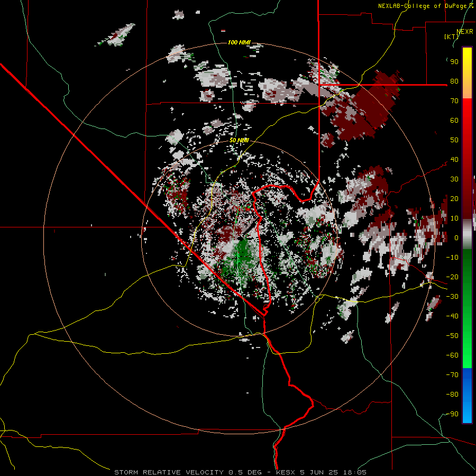Pick the gray zero-velocity segment of color bar
The height and width of the screenshot is (476, 476).
[x=467, y=234]
